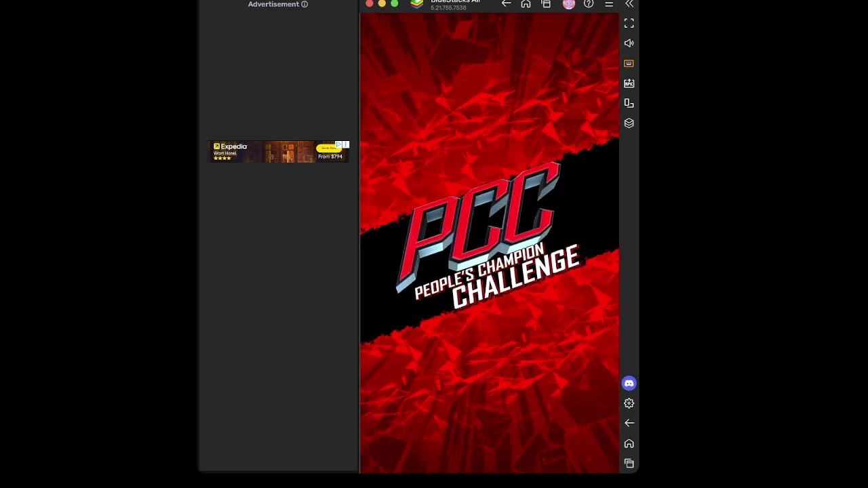Open Discord from sidebar
The image size is (868, 488).
pos(629,383)
